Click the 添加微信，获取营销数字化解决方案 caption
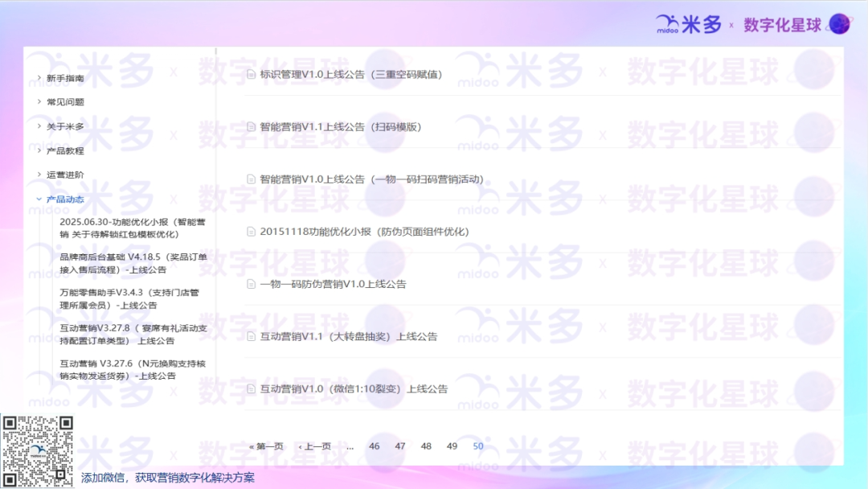This screenshot has width=868, height=489. click(168, 478)
